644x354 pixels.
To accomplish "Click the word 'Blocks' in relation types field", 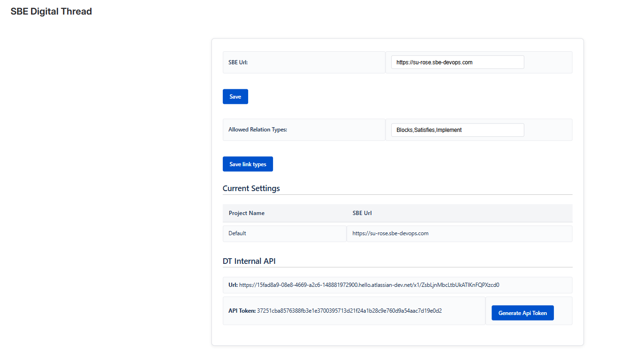I will [404, 130].
